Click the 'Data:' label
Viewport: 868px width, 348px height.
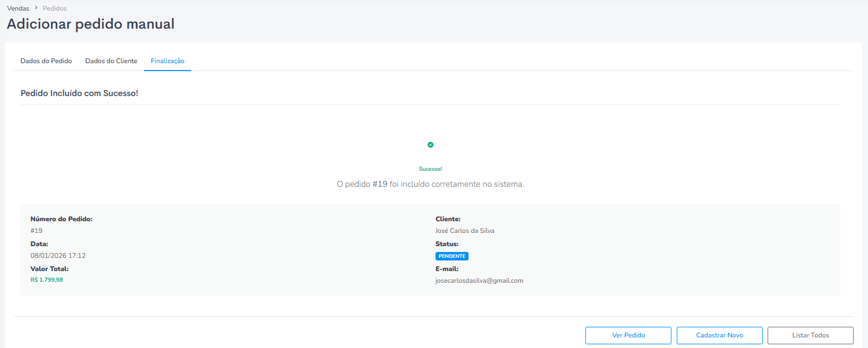coord(39,244)
